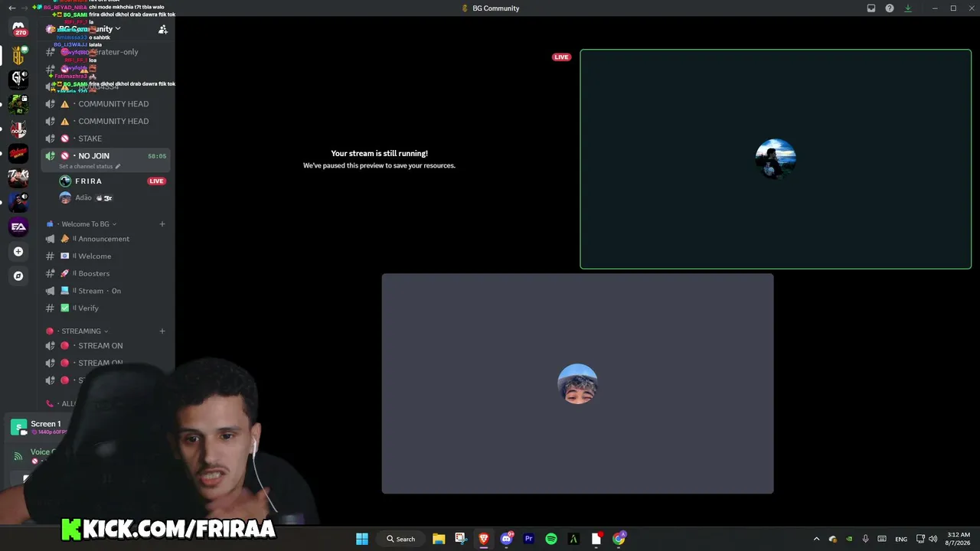Open Discord inbox
This screenshot has height=551, width=980.
click(x=871, y=8)
